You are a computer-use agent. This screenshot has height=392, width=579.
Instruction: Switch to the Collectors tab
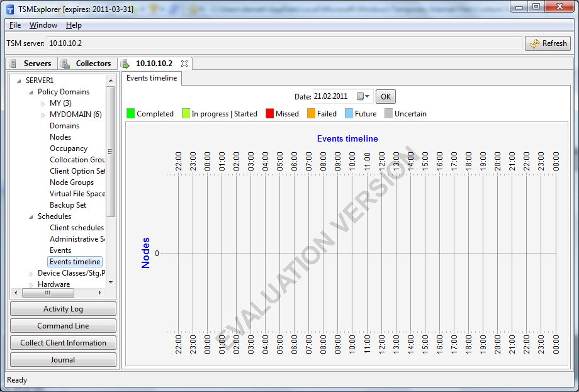(88, 64)
